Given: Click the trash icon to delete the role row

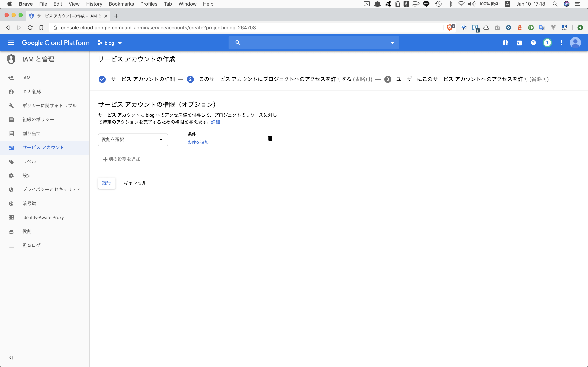Looking at the screenshot, I should coord(270,138).
